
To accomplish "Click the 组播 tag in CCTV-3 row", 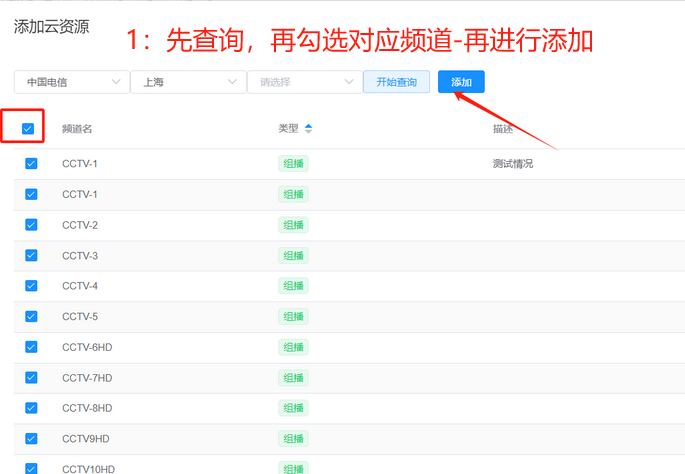I will [293, 256].
